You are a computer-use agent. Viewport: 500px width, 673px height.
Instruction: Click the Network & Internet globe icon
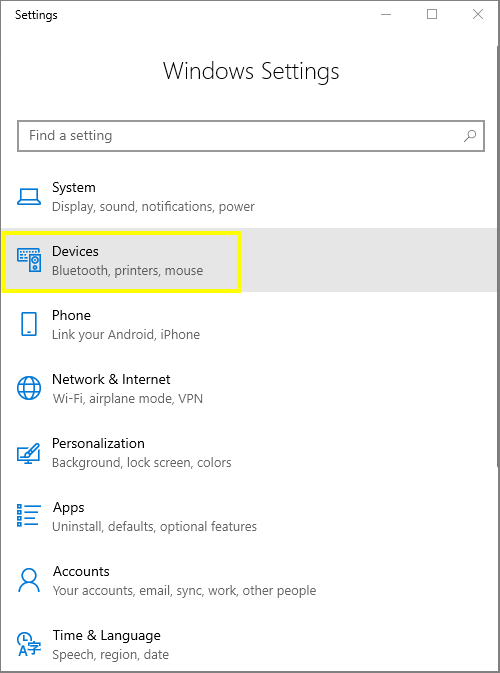point(29,388)
